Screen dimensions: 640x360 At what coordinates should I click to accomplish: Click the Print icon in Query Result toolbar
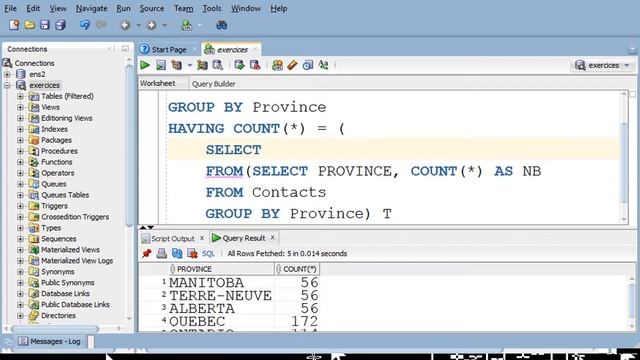click(162, 253)
